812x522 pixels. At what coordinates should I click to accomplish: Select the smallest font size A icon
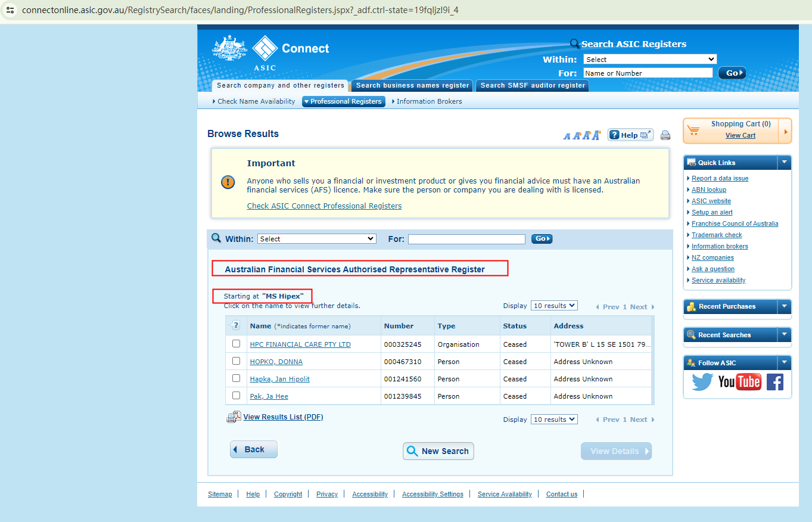point(567,136)
